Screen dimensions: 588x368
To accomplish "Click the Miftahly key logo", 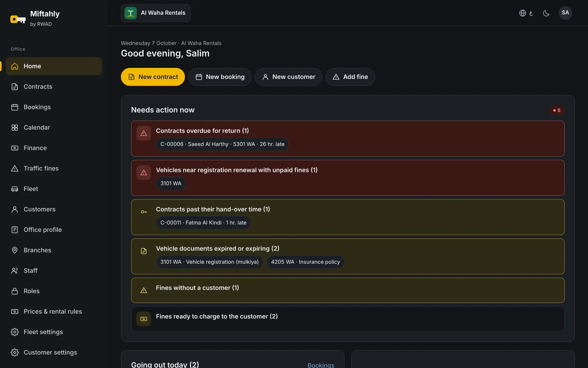I will (18, 19).
